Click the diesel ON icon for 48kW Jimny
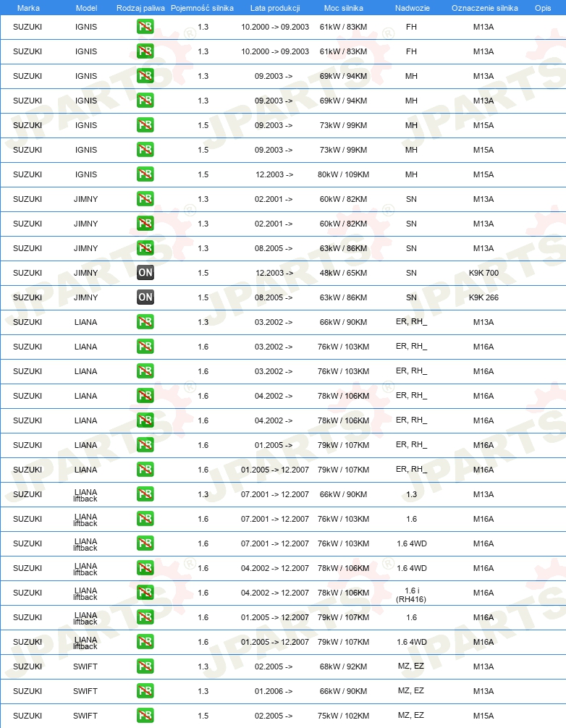566x728 pixels. (145, 273)
